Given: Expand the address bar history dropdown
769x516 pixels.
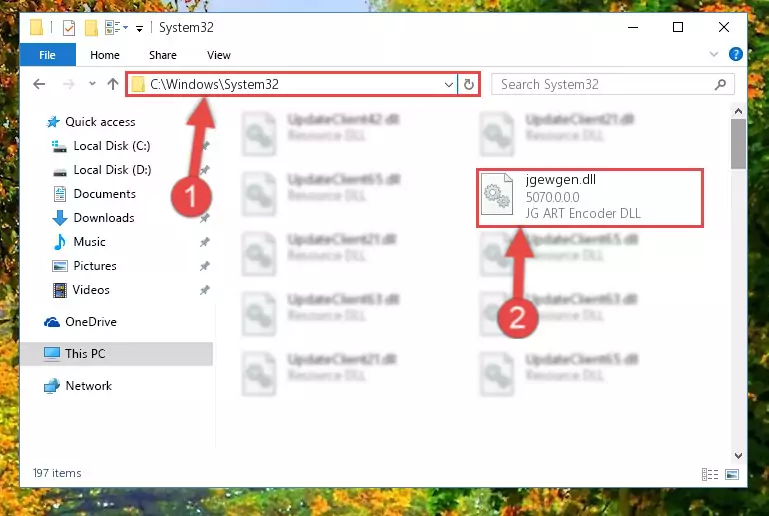Looking at the screenshot, I should (x=448, y=84).
